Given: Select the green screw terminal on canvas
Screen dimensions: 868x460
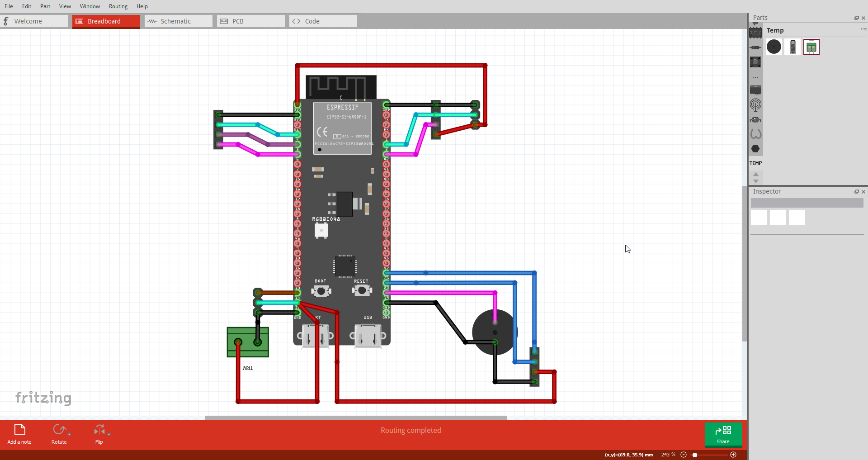Looking at the screenshot, I should (x=248, y=342).
